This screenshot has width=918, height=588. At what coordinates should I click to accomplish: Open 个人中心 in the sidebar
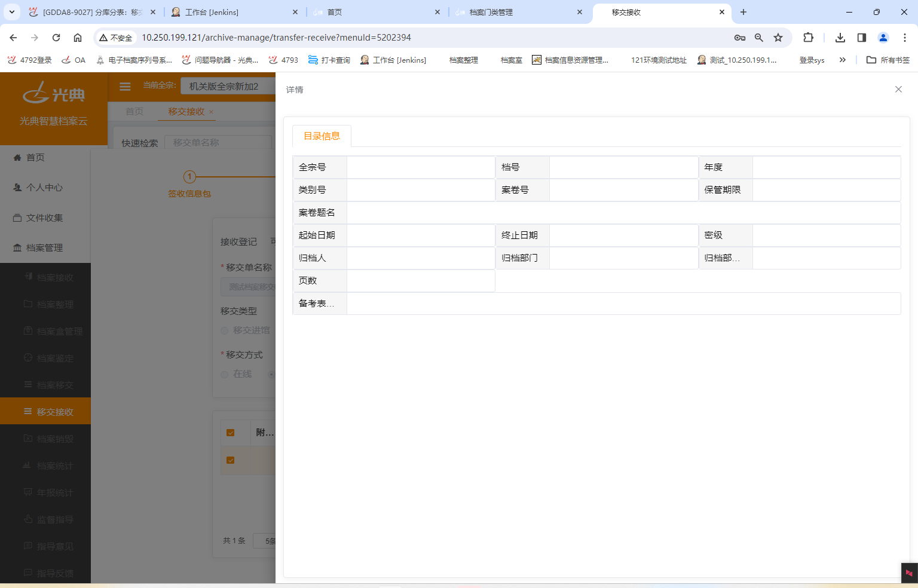click(44, 188)
